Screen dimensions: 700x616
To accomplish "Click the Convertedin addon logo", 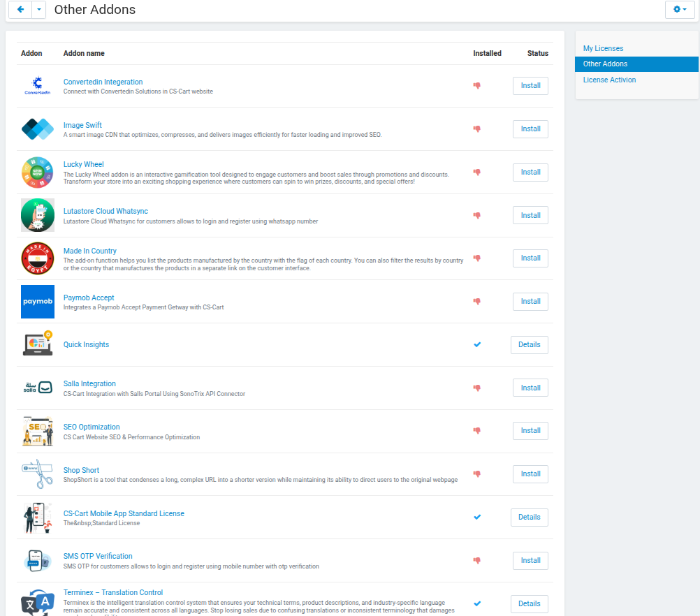I will (37, 86).
